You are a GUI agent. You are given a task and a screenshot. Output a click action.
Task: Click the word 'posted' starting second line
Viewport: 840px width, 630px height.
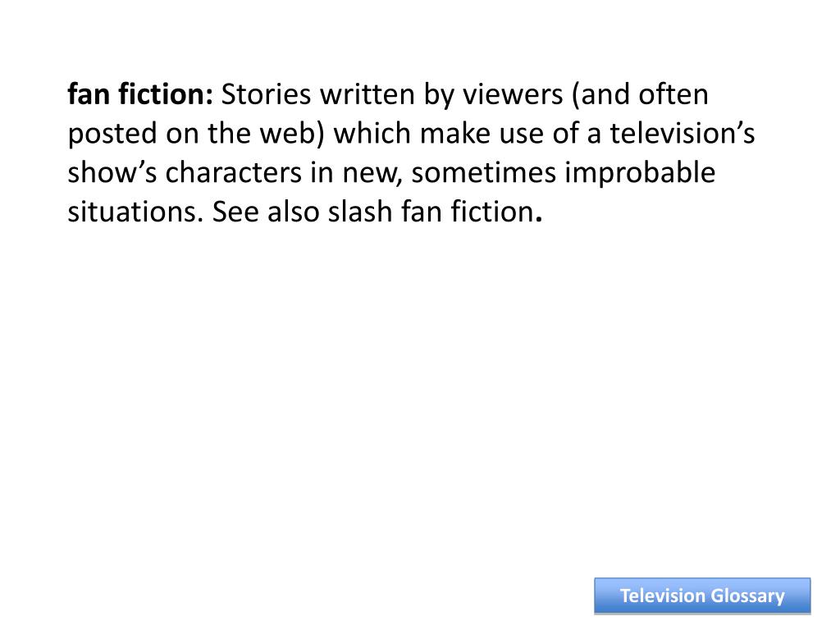click(x=112, y=134)
